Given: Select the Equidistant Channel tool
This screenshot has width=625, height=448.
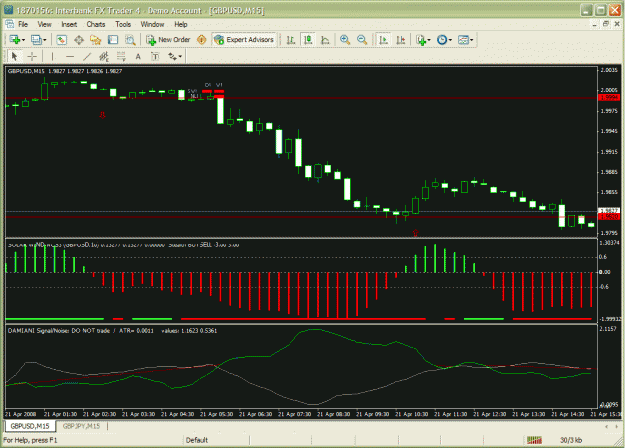Looking at the screenshot, I should (104, 57).
